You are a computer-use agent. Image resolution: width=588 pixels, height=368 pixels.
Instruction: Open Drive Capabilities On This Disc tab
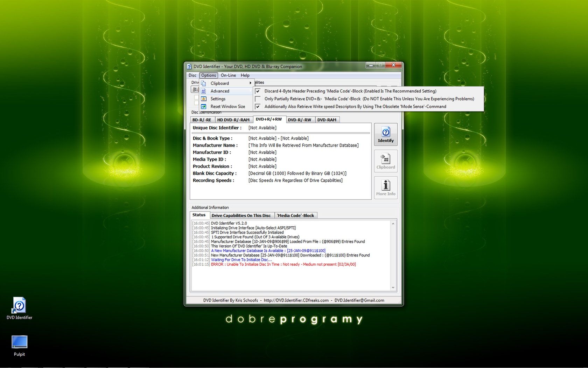[241, 216]
